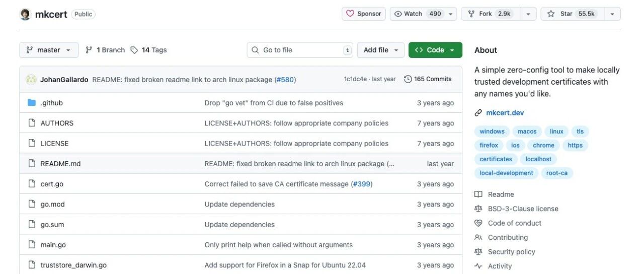
Task: Click the 1c1dc4e commit hash
Action: (356, 79)
